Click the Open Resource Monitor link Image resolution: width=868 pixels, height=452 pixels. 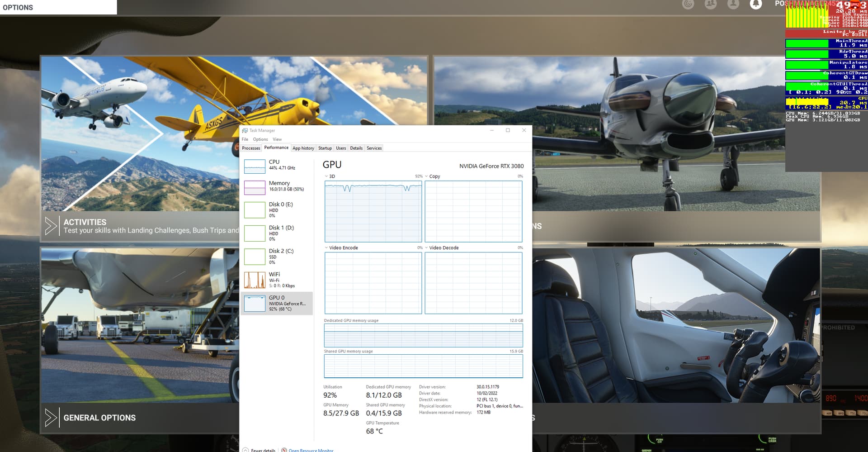[311, 450]
